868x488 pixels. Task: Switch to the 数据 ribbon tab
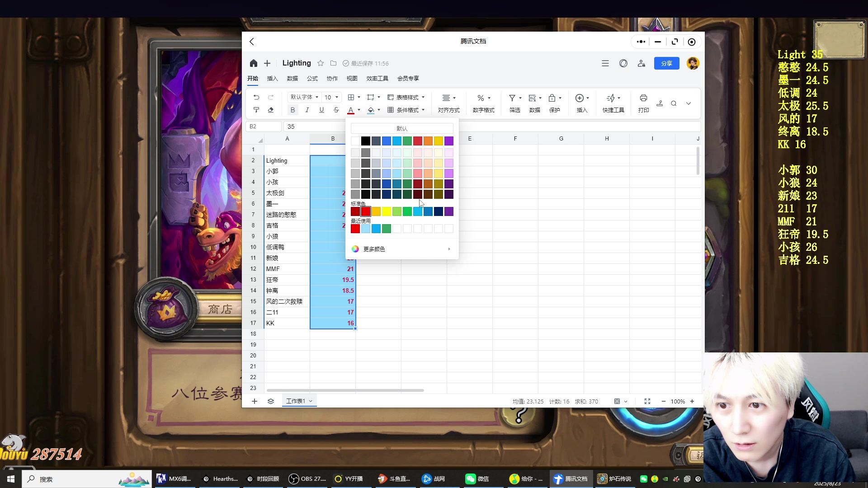(292, 78)
